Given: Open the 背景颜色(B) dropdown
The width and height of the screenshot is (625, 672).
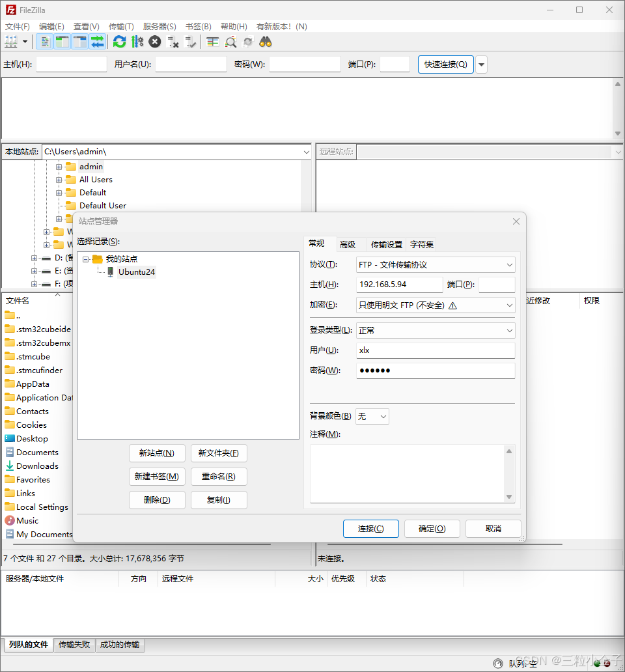Looking at the screenshot, I should (x=372, y=416).
